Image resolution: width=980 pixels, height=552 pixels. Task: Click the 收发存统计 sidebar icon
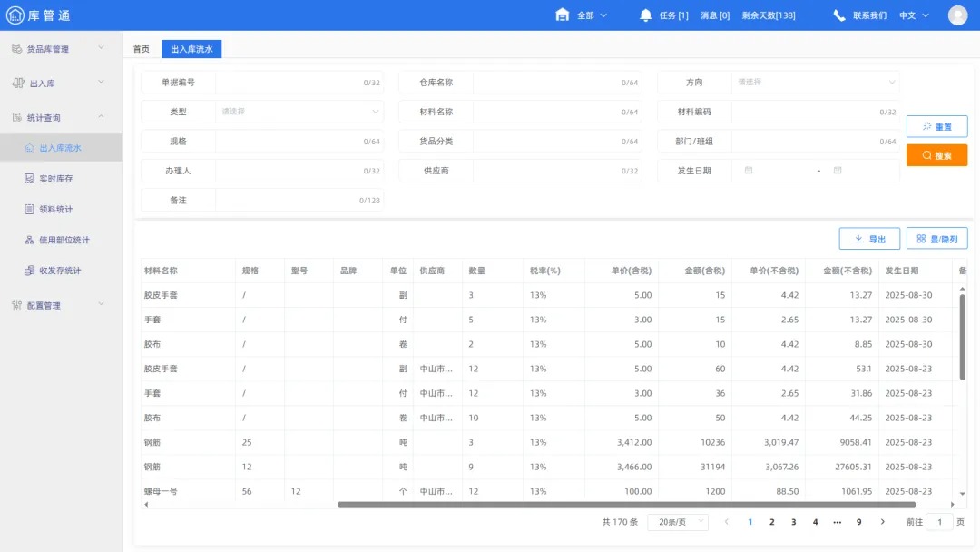(31, 270)
